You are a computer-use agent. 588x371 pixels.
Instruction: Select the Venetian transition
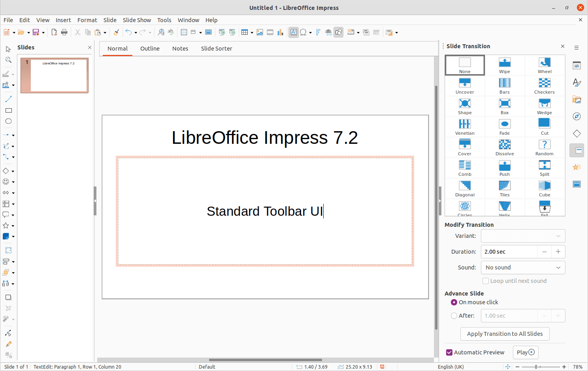coord(465,127)
